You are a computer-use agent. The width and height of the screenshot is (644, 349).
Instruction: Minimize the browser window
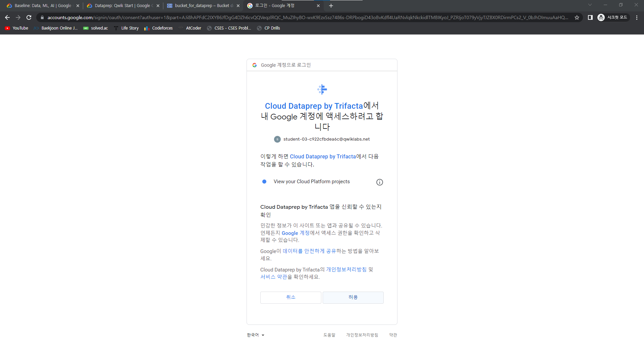pos(605,5)
